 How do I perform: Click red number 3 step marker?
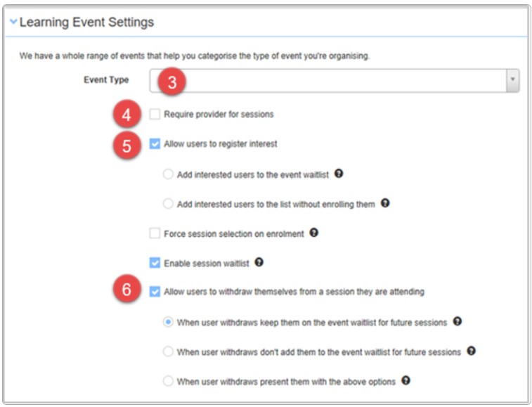pyautogui.click(x=171, y=81)
